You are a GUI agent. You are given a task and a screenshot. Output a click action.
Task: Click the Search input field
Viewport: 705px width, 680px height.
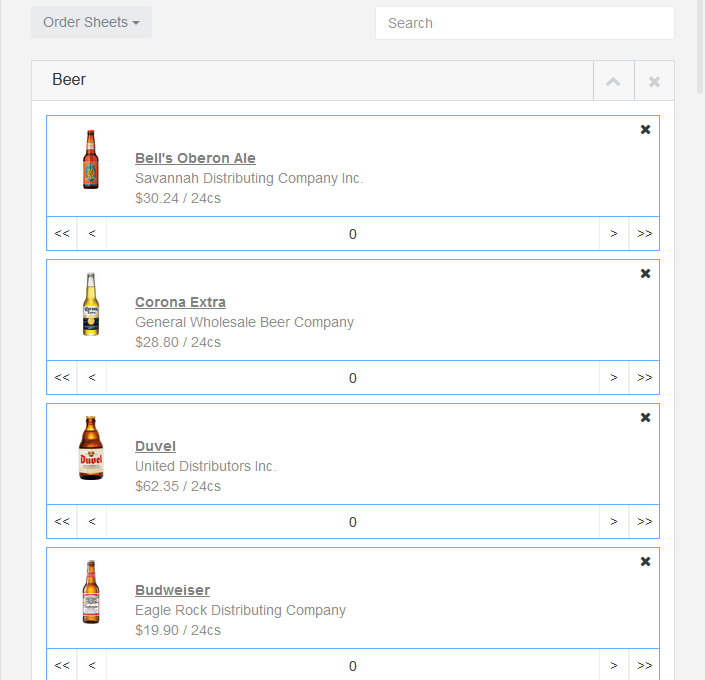[524, 23]
